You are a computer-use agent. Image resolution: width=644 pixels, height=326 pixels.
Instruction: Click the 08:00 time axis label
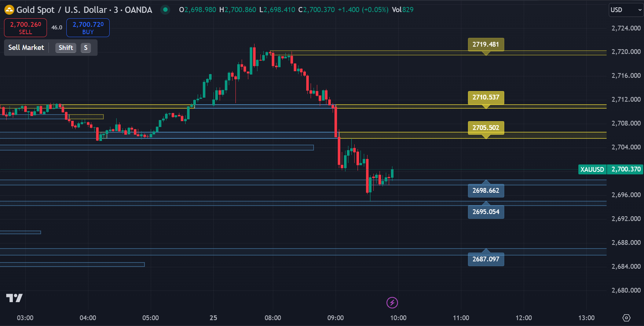[x=273, y=318]
